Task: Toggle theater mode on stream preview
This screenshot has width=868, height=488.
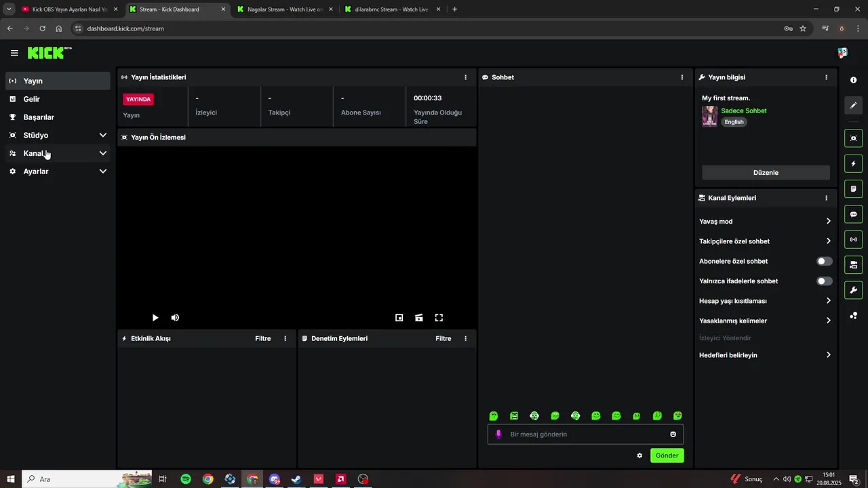Action: point(419,317)
